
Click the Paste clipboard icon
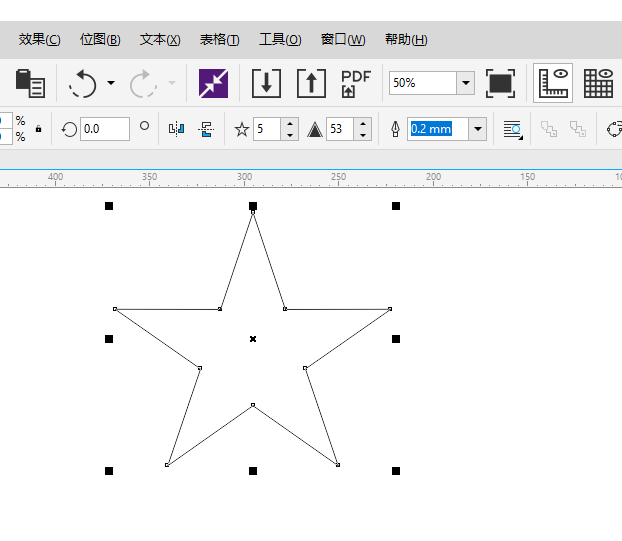[x=30, y=83]
